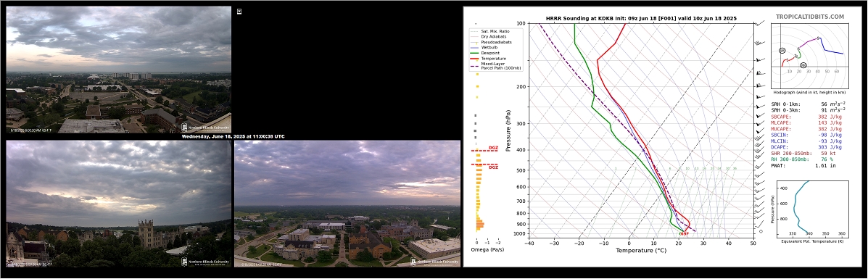This screenshot has height=279, width=868.
Task: Click the 69F surface dewpoint marker
Action: tap(684, 233)
